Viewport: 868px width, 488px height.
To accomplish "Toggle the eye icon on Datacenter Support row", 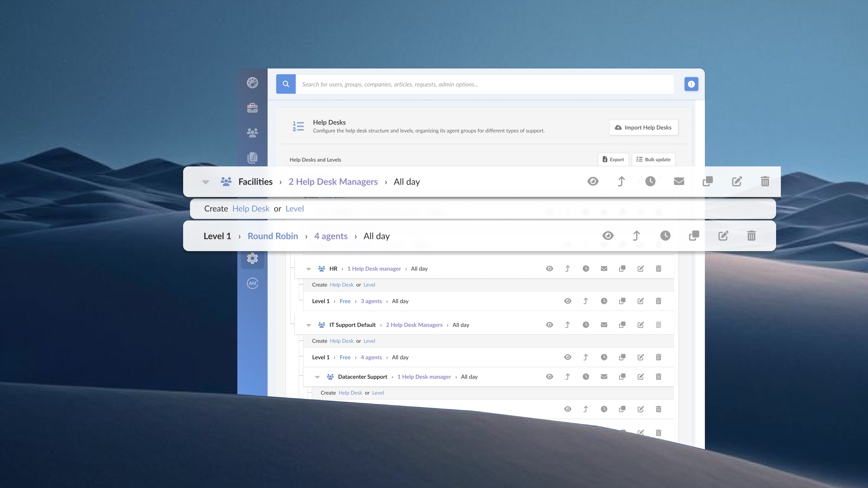I will tap(550, 377).
